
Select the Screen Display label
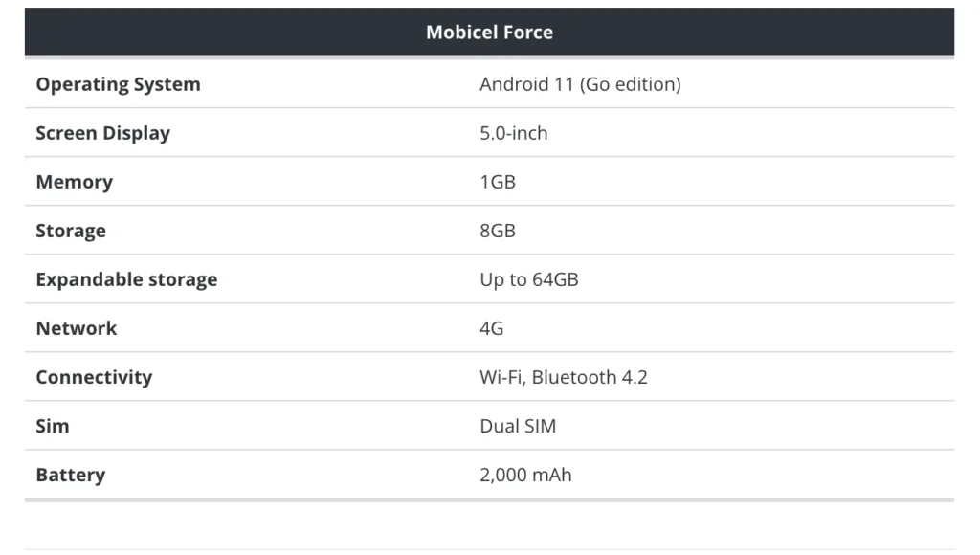tap(102, 133)
